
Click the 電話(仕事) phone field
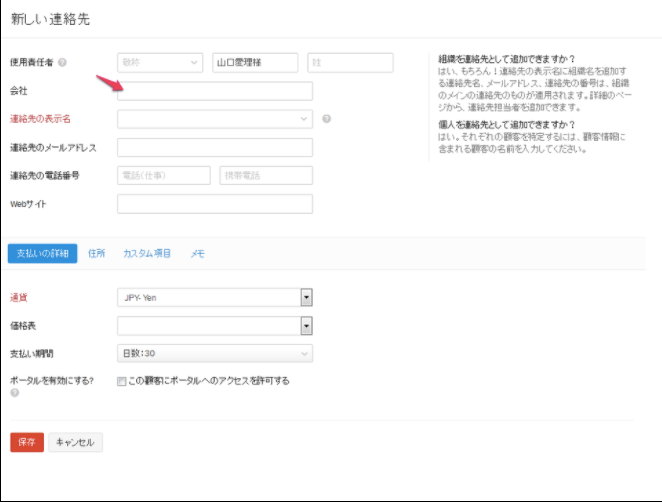[x=164, y=176]
